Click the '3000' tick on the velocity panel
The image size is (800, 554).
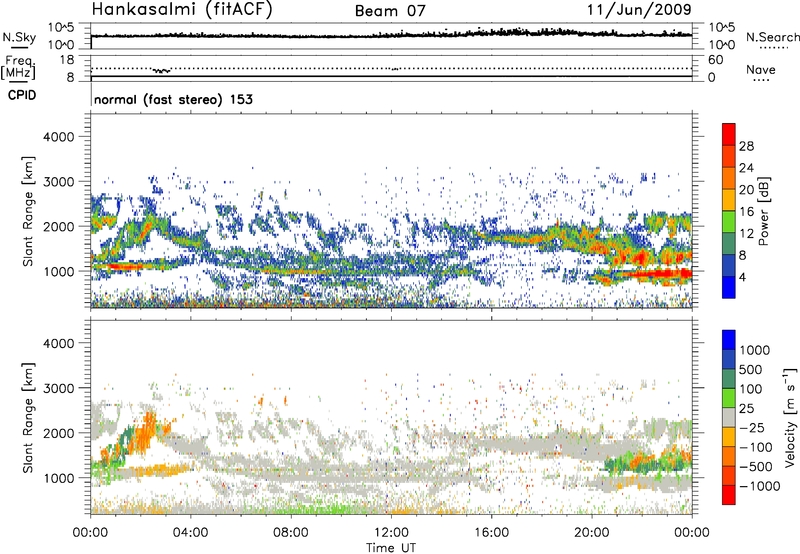(59, 388)
